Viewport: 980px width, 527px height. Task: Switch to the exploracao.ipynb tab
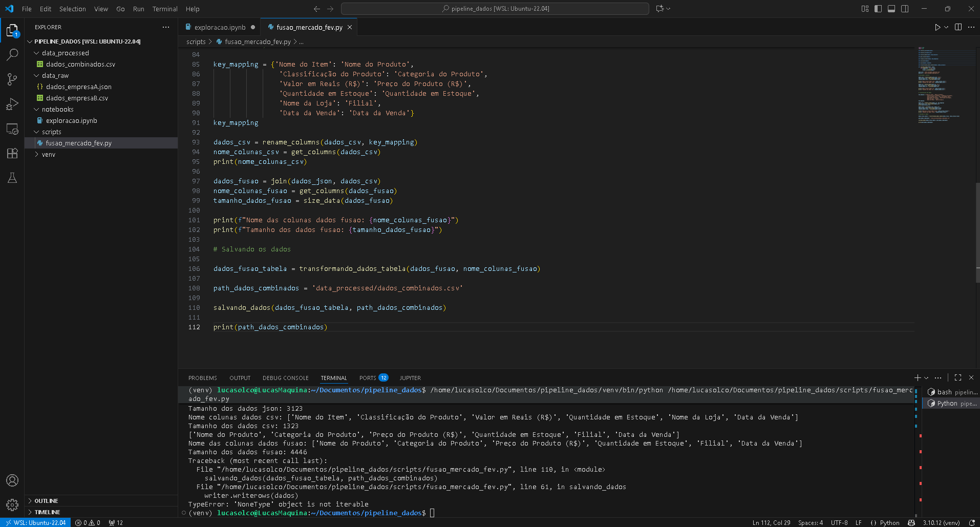(x=220, y=27)
